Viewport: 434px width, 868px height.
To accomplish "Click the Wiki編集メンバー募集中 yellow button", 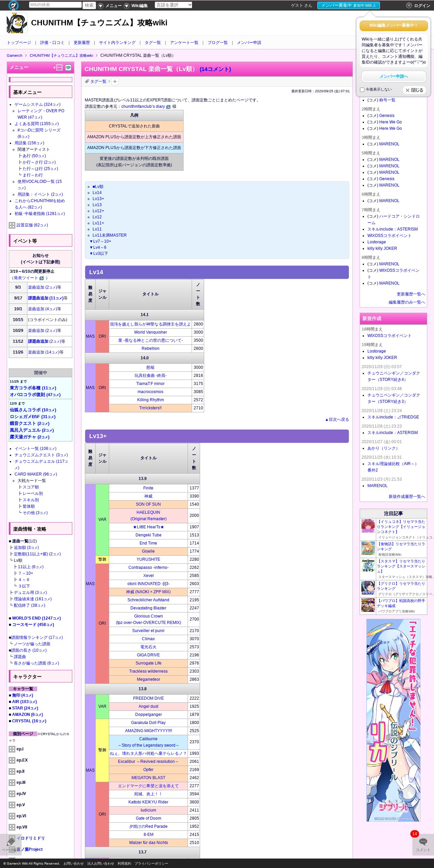I will pyautogui.click(x=393, y=25).
